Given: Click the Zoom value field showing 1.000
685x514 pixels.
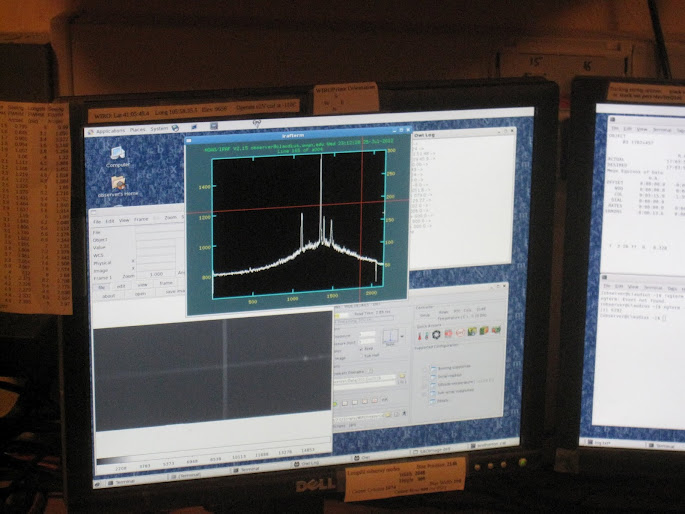Looking at the screenshot, I should click(156, 274).
